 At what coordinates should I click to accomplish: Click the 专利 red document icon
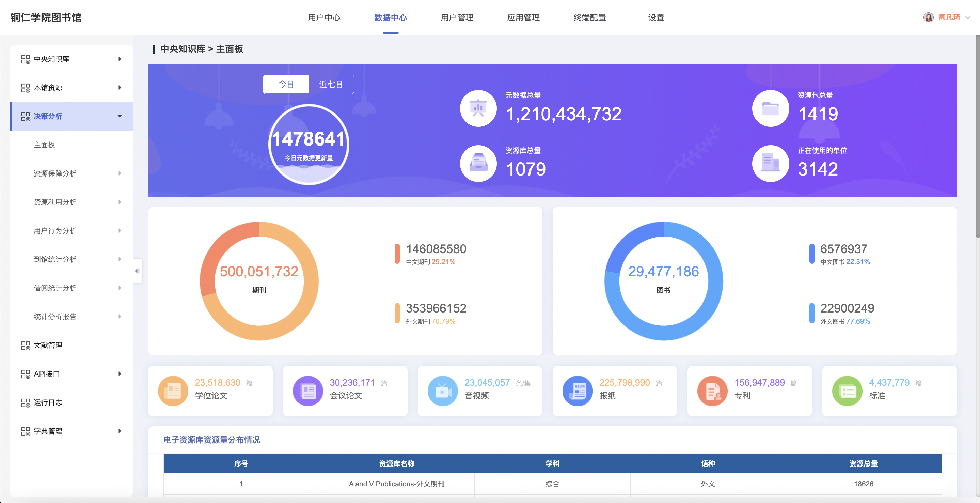coord(712,391)
